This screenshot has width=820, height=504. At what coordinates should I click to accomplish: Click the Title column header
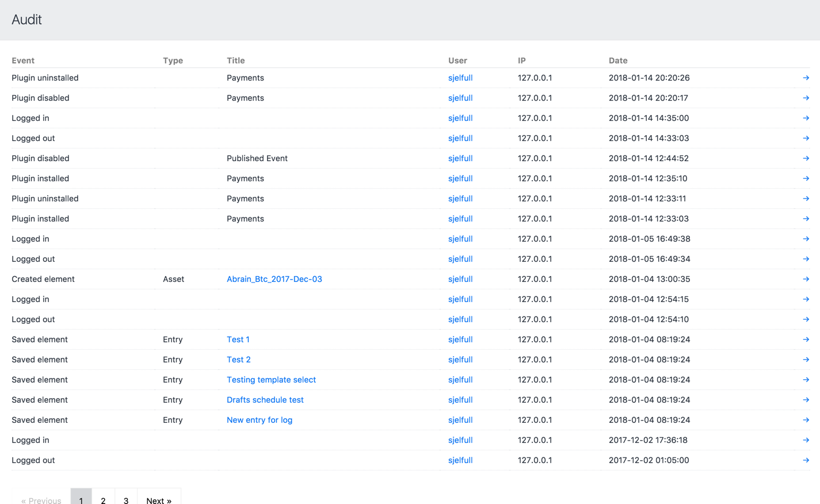236,60
